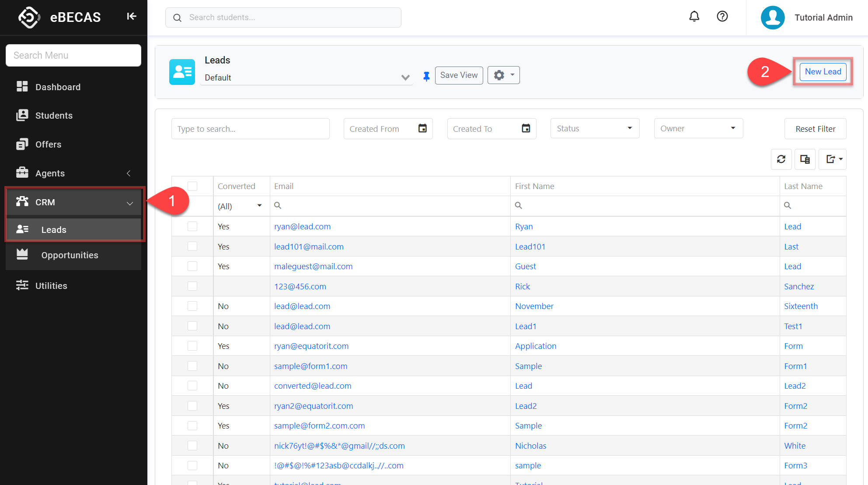This screenshot has width=868, height=485.
Task: Click the search icon in First Name filter
Action: pos(519,205)
